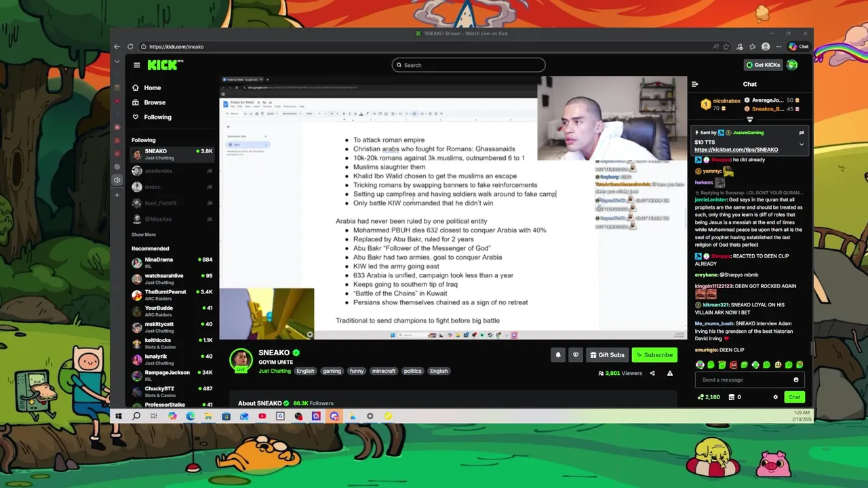Open akademiks channel
The width and height of the screenshot is (868, 488).
172,171
